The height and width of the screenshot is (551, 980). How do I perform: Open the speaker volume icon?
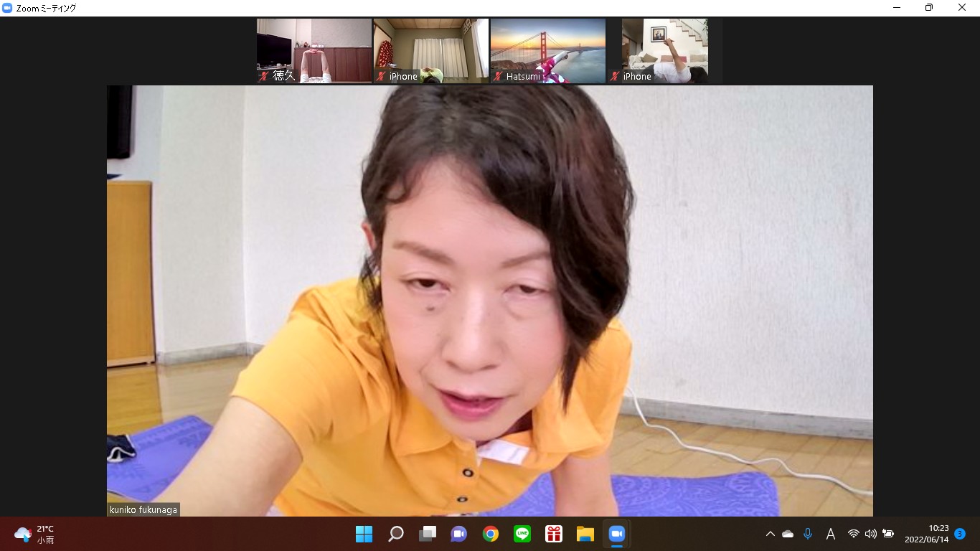click(x=871, y=534)
